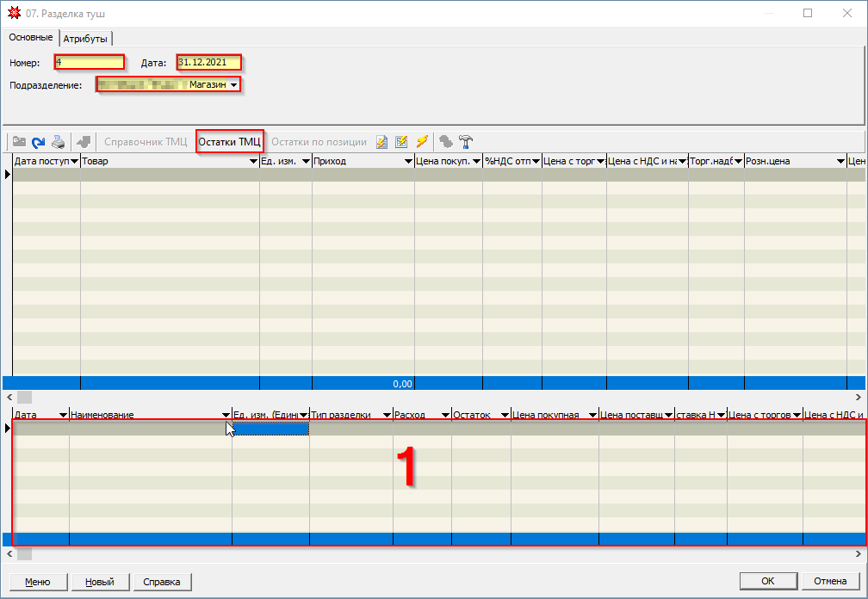This screenshot has height=599, width=868.
Task: Click the yellow lightning bolt icon
Action: tap(422, 142)
